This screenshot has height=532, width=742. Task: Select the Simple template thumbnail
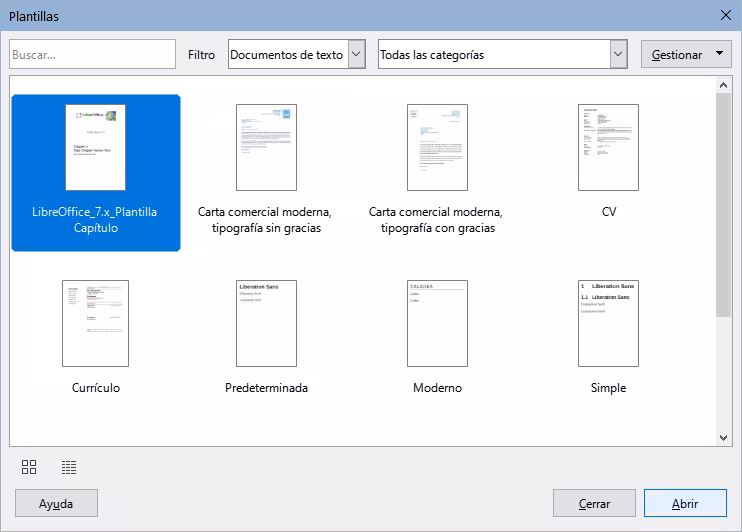point(608,323)
